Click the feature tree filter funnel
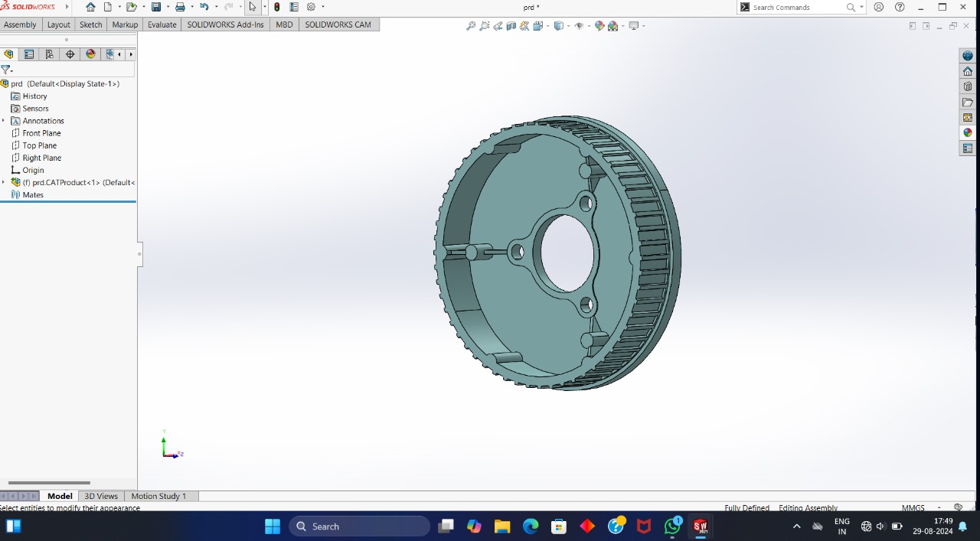 (x=5, y=70)
